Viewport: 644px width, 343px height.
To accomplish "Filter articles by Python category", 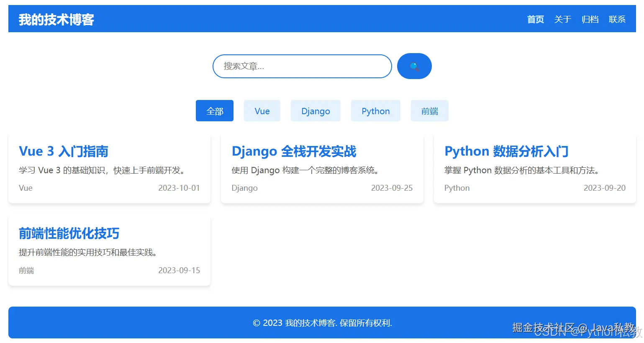I will 375,110.
